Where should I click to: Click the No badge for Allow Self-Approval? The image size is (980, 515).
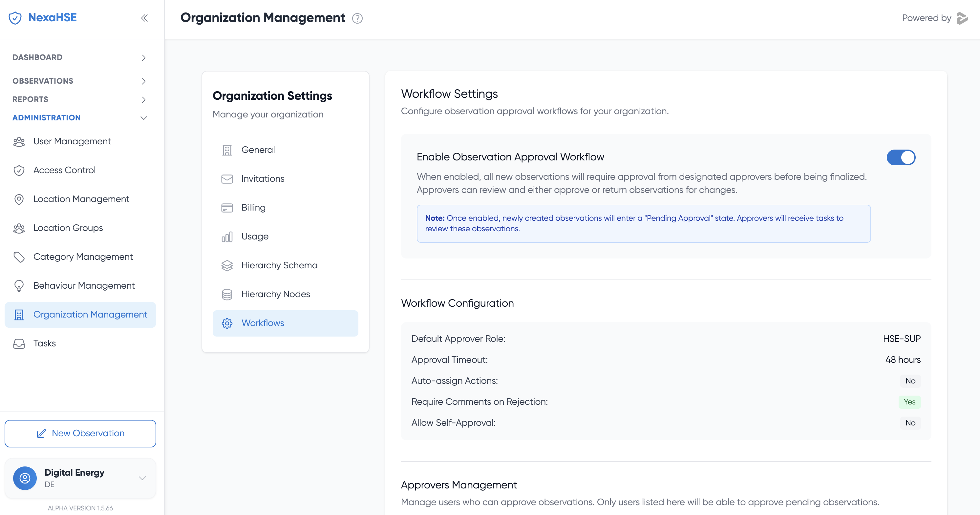pos(910,423)
